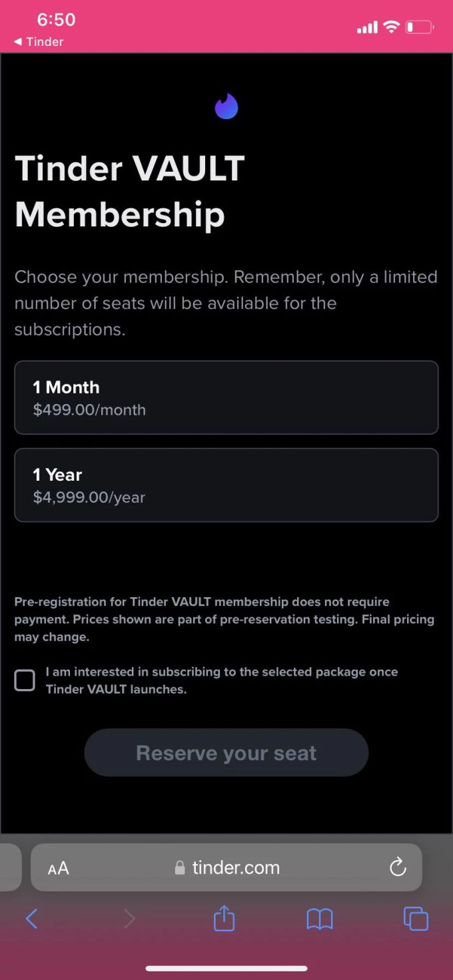This screenshot has height=980, width=453.
Task: Tap the battery indicator in status bar
Action: pyautogui.click(x=420, y=27)
